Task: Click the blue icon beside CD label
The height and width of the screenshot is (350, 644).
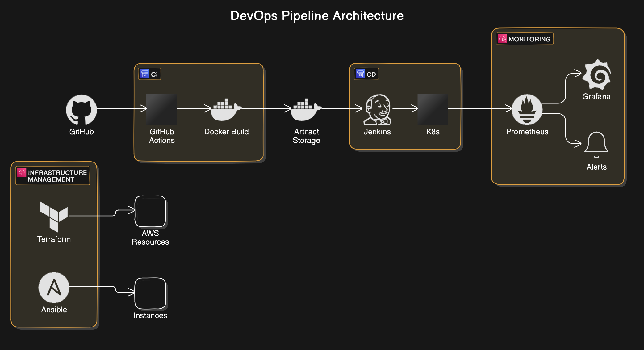Action: click(x=360, y=74)
